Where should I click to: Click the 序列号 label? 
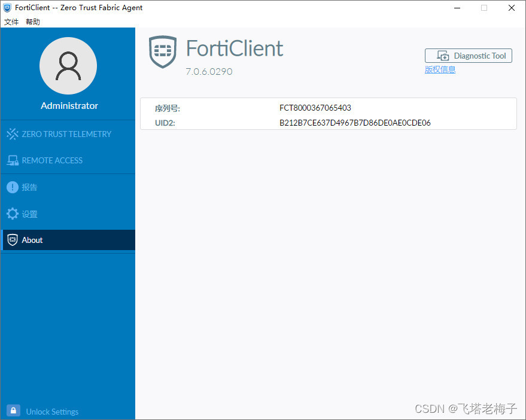pyautogui.click(x=168, y=108)
